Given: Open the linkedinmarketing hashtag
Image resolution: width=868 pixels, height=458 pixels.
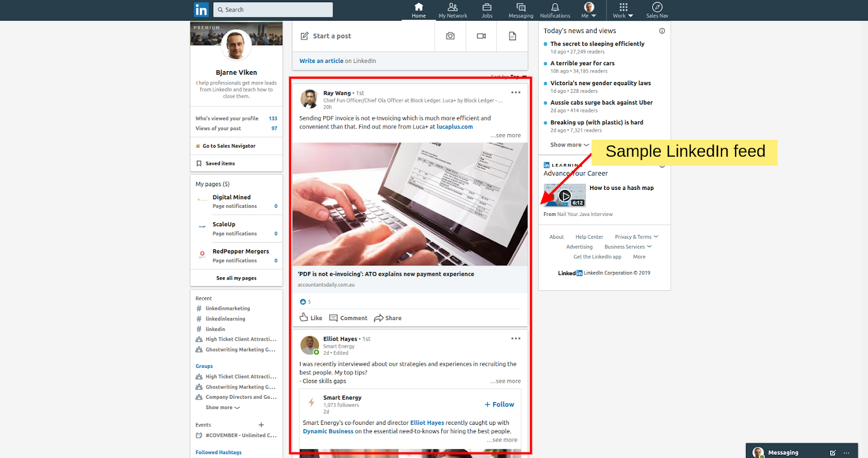Looking at the screenshot, I should (227, 308).
